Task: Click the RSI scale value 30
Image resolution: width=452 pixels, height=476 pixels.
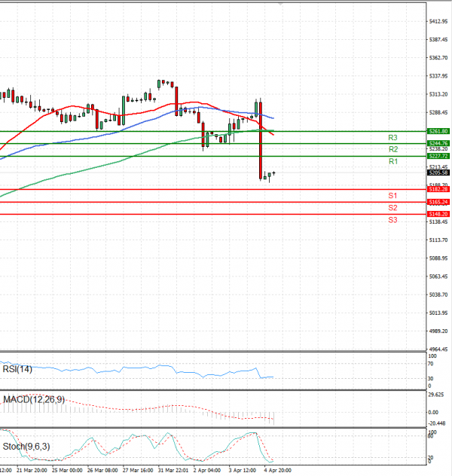Action: [430, 379]
